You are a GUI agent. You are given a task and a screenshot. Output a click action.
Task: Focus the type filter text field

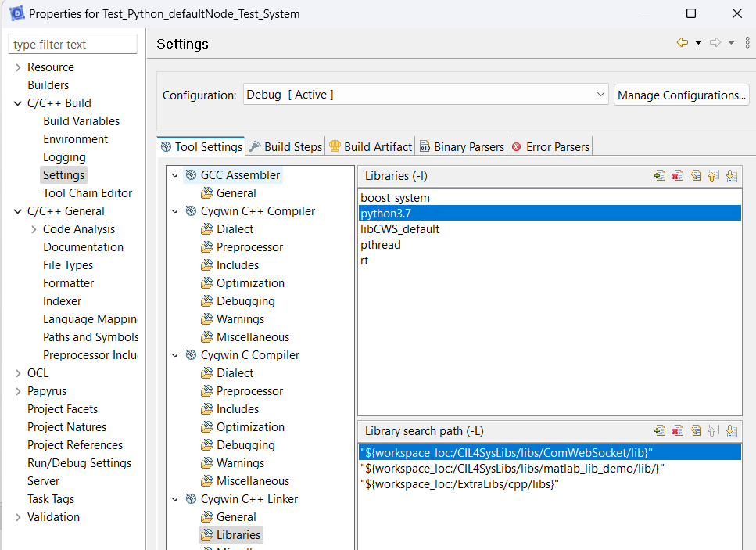tap(73, 45)
